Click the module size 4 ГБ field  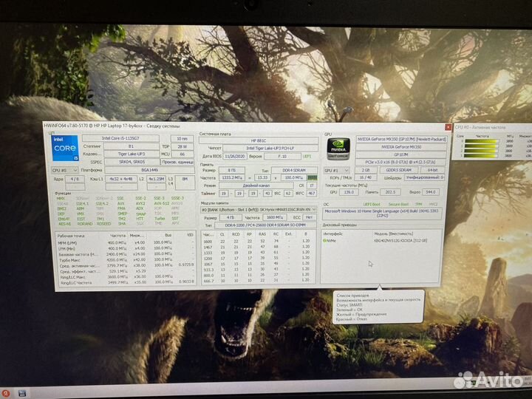[231, 217]
